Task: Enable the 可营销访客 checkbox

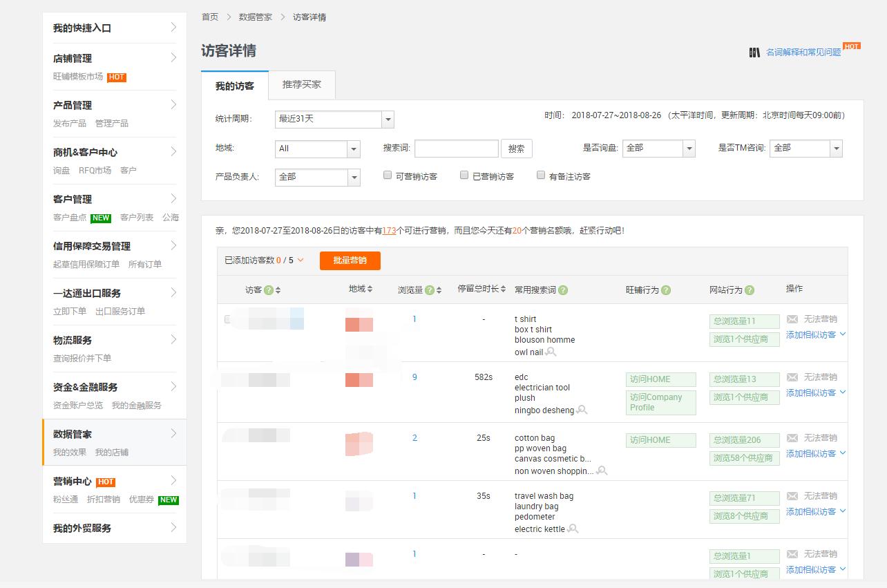Action: pyautogui.click(x=388, y=175)
